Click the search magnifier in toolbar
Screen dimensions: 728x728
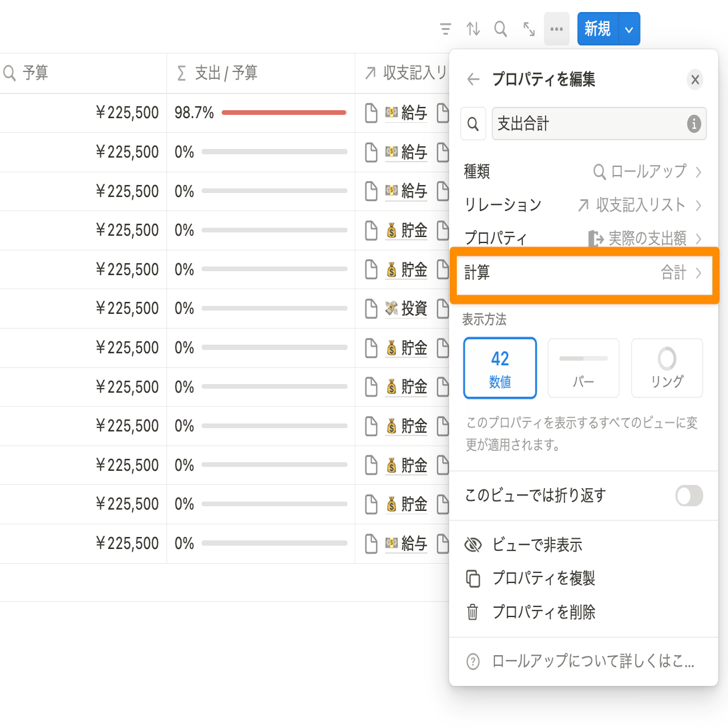(x=500, y=29)
